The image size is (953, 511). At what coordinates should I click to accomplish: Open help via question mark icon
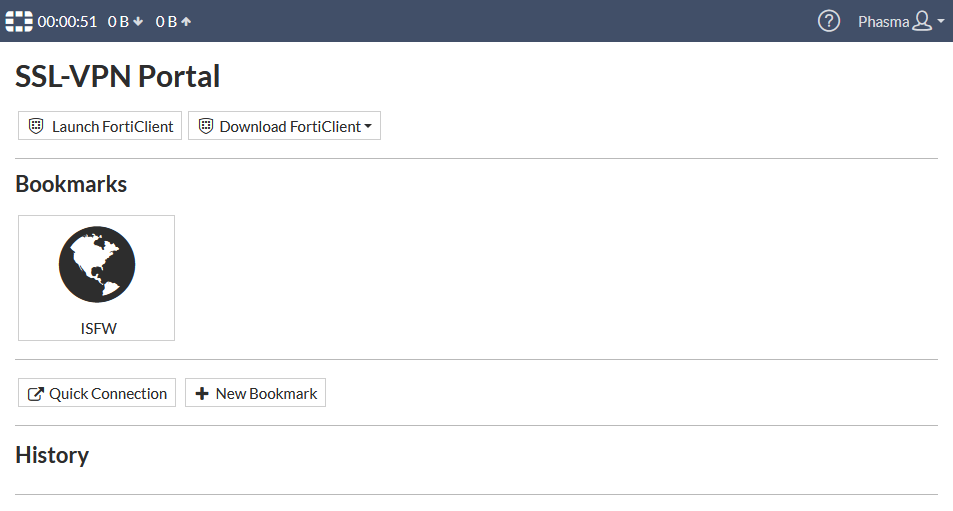tap(828, 21)
